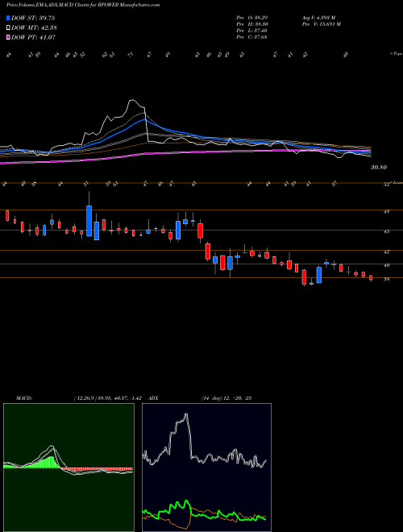Click the white price line peak on EMA chart
Viewport: 403px width, 532px height.
tap(131, 100)
